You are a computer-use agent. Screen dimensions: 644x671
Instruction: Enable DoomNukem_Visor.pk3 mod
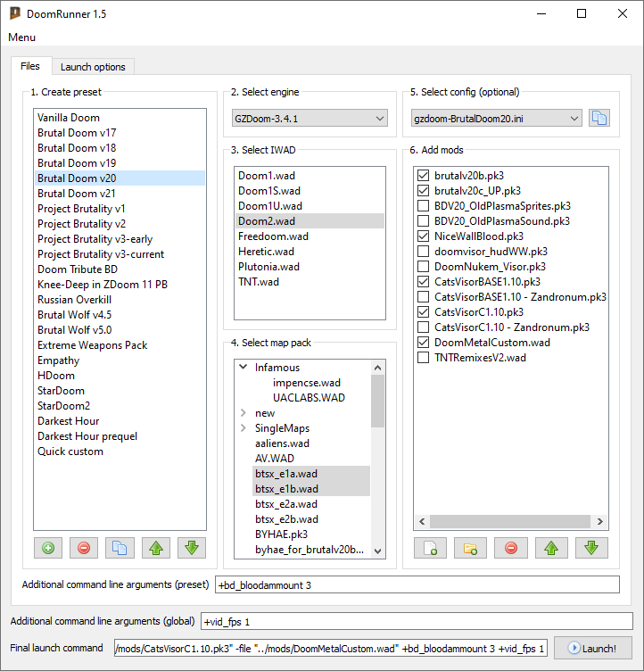pos(423,267)
